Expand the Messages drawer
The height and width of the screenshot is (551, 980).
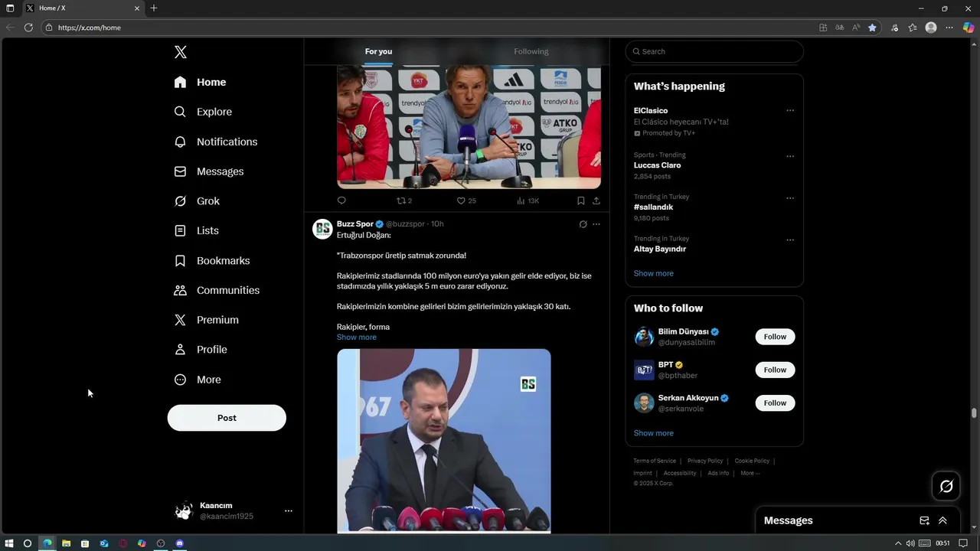coord(942,520)
